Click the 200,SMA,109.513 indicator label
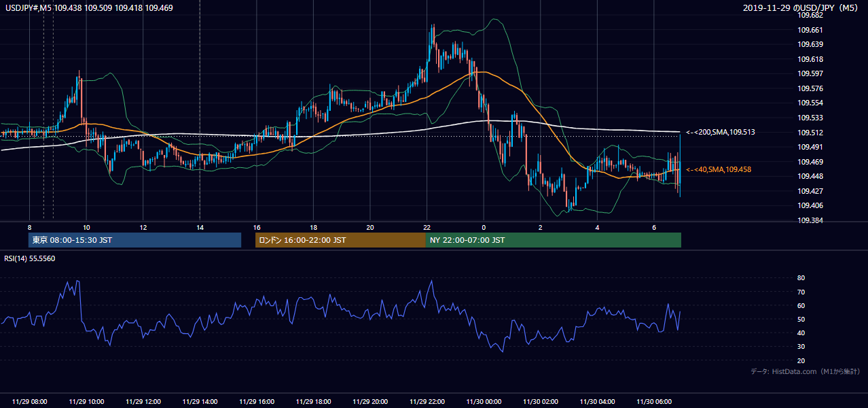 721,132
